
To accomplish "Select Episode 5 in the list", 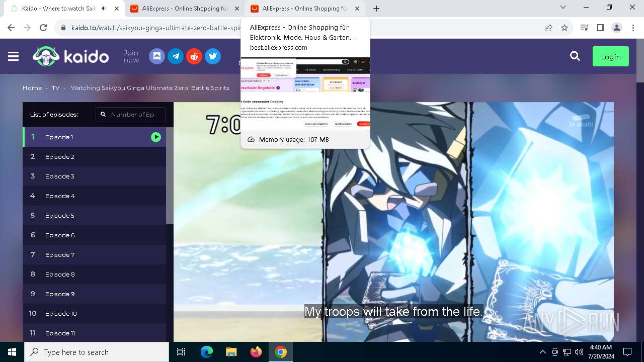I will click(x=94, y=215).
